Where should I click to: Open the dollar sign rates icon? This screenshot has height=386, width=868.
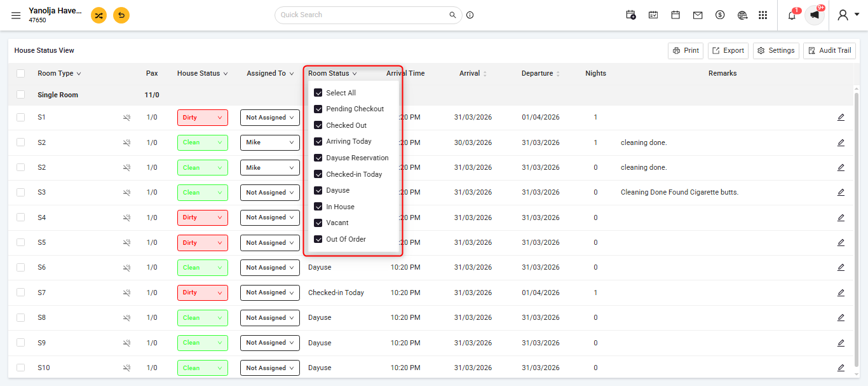pyautogui.click(x=720, y=15)
